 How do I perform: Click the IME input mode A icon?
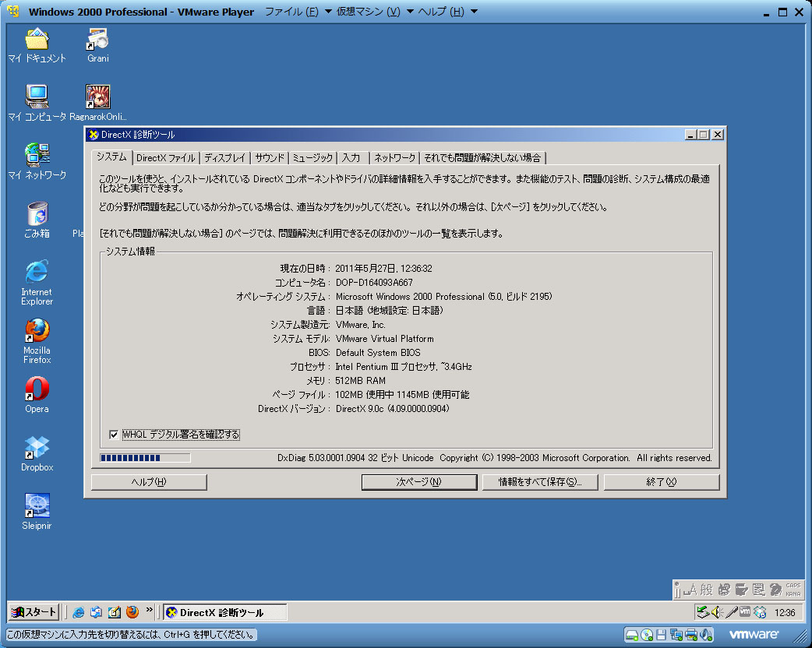(x=691, y=590)
